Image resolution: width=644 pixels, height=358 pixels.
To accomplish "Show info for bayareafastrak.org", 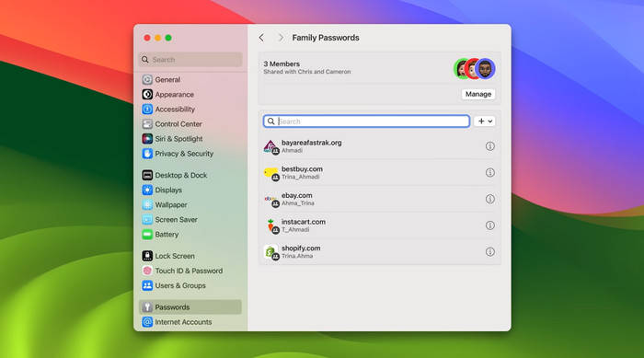I will pos(490,146).
